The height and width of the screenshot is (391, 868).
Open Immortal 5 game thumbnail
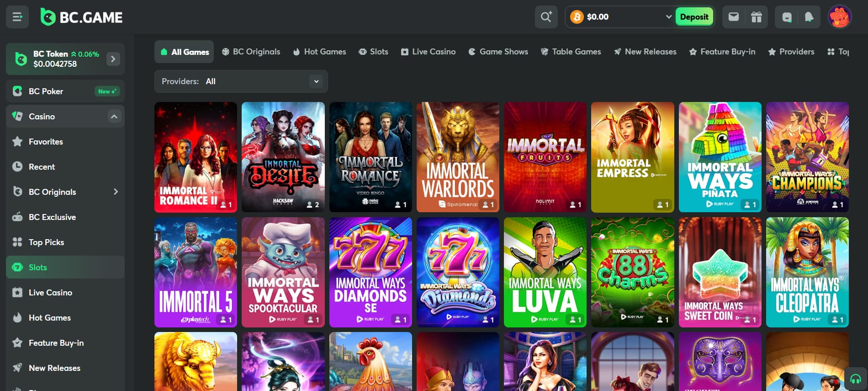click(196, 273)
